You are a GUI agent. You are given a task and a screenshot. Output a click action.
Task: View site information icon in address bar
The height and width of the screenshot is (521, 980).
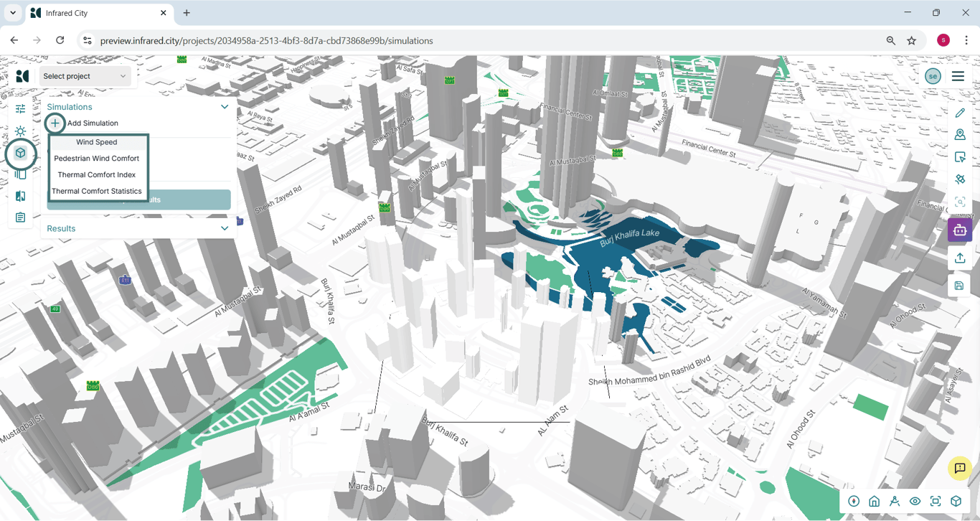[88, 41]
